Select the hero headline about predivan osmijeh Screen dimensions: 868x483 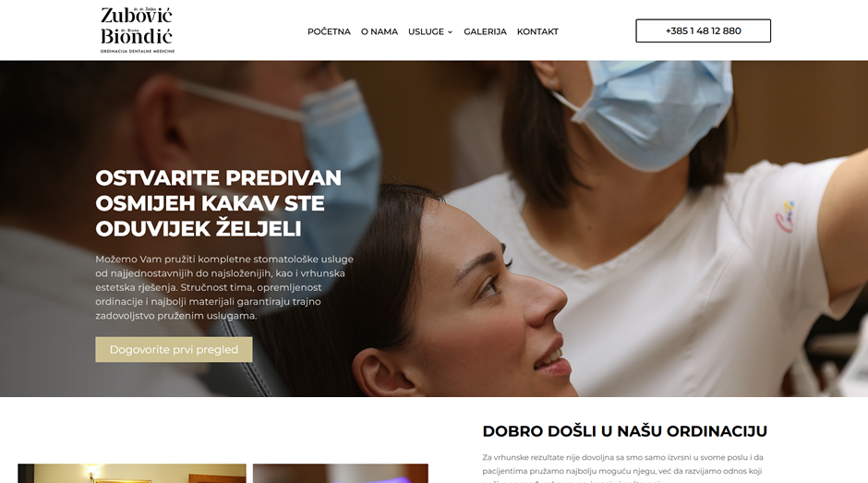218,203
